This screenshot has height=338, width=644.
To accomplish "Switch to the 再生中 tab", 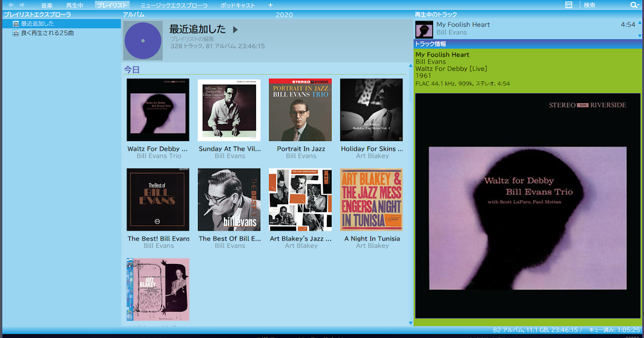I will [x=75, y=5].
